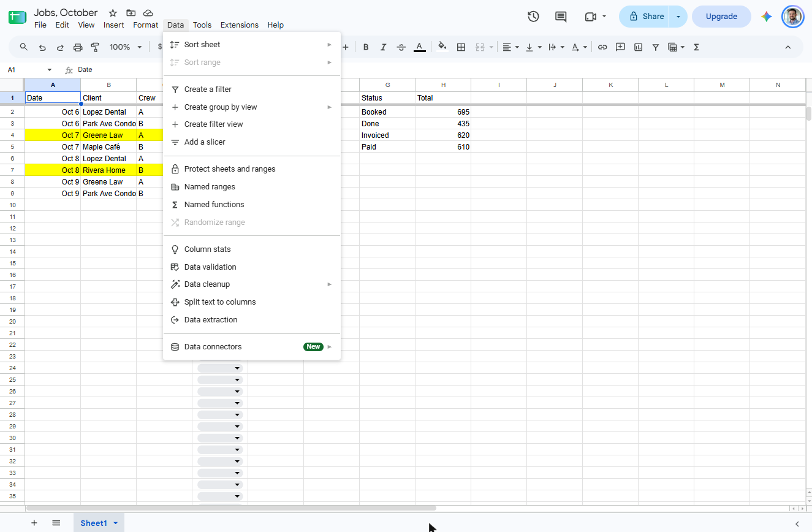This screenshot has height=532, width=812.
Task: Open the Data cleanup submenu
Action: pyautogui.click(x=252, y=284)
